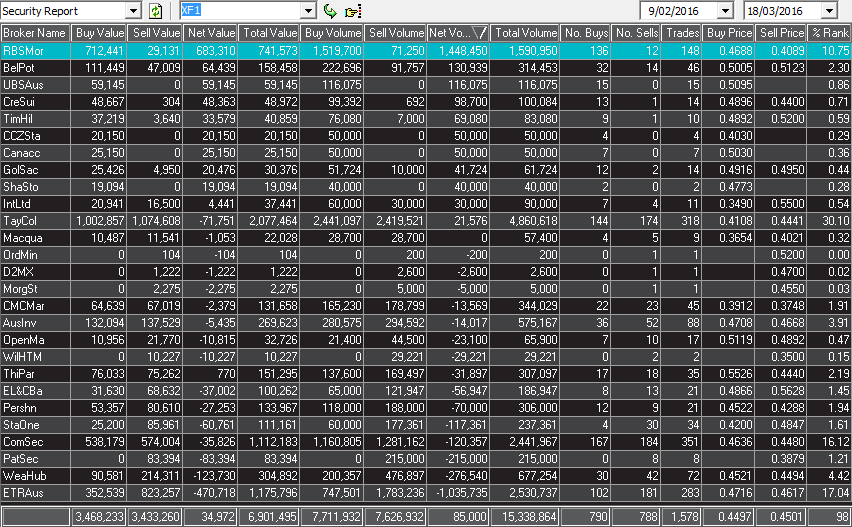
Task: Click the XF1 security code input field
Action: tap(241, 11)
